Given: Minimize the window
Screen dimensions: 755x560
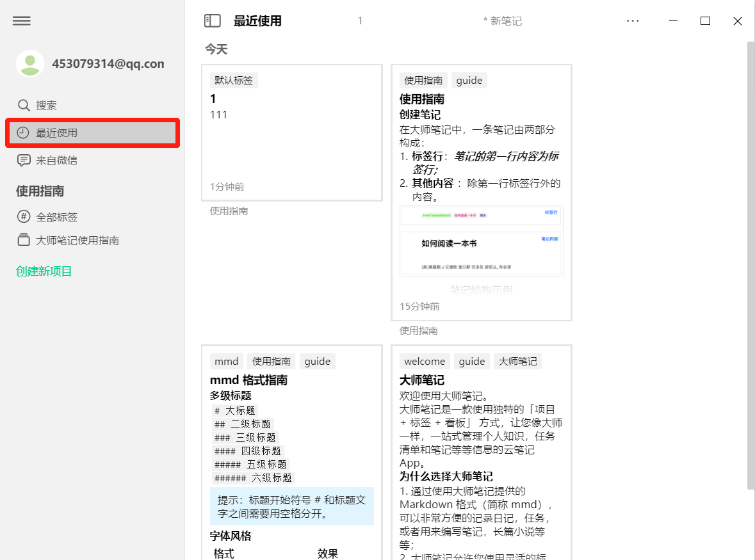Looking at the screenshot, I should (673, 20).
